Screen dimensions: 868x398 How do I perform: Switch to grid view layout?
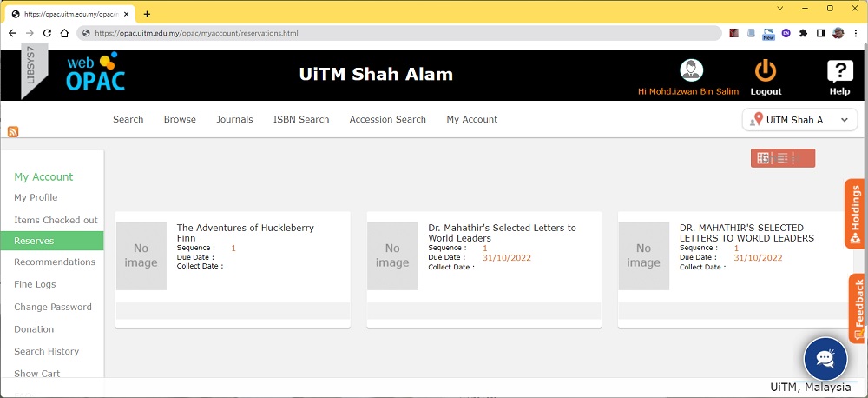[763, 158]
